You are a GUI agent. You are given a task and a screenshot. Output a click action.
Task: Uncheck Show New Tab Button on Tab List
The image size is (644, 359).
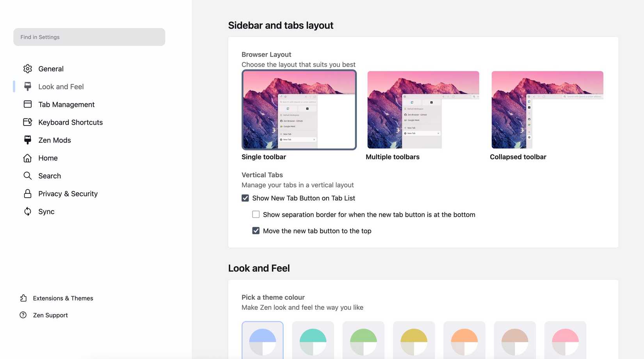click(x=245, y=198)
